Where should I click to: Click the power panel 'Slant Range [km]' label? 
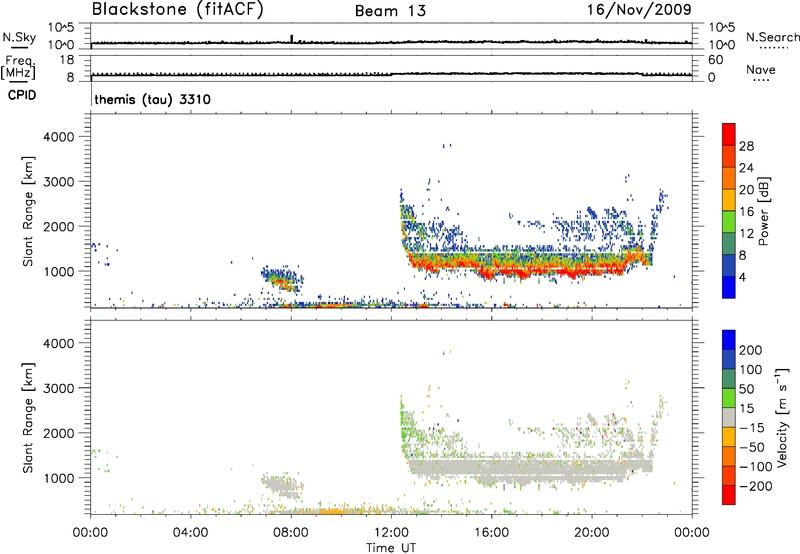point(28,212)
